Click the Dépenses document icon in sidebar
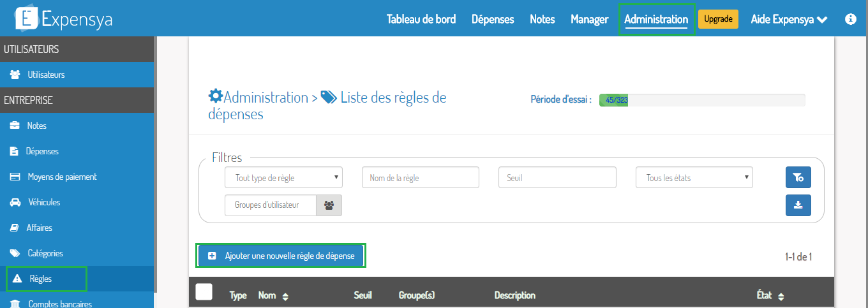This screenshot has height=308, width=868. click(14, 151)
